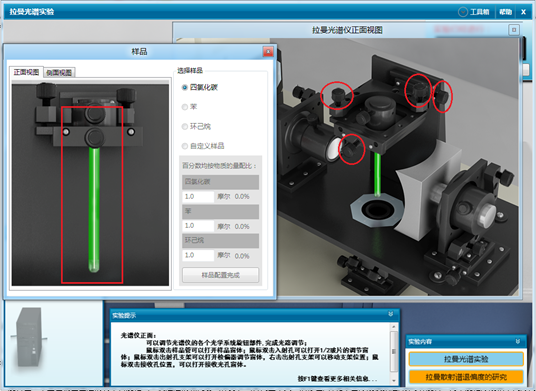The width and height of the screenshot is (536, 391).
Task: Click the left screw on the sample holder bar
Action: click(66, 132)
